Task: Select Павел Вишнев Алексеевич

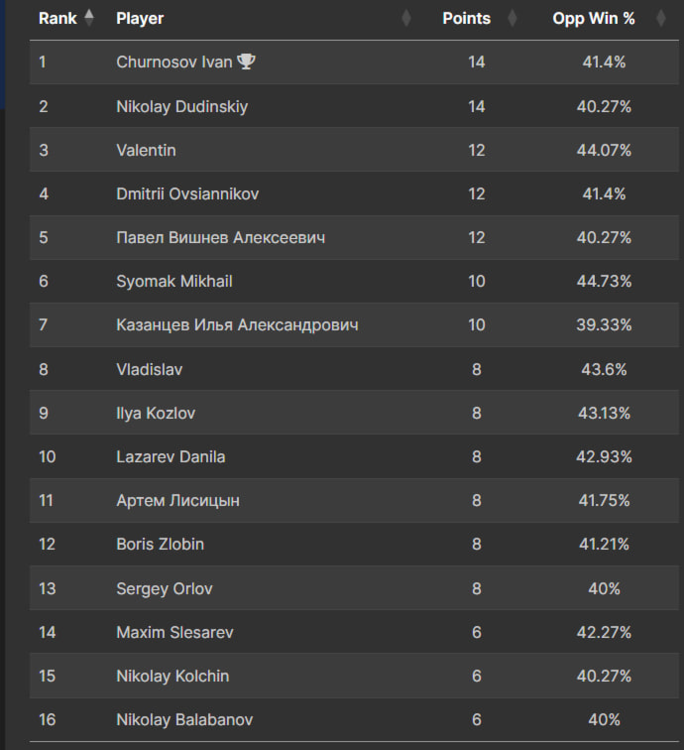Action: 220,238
